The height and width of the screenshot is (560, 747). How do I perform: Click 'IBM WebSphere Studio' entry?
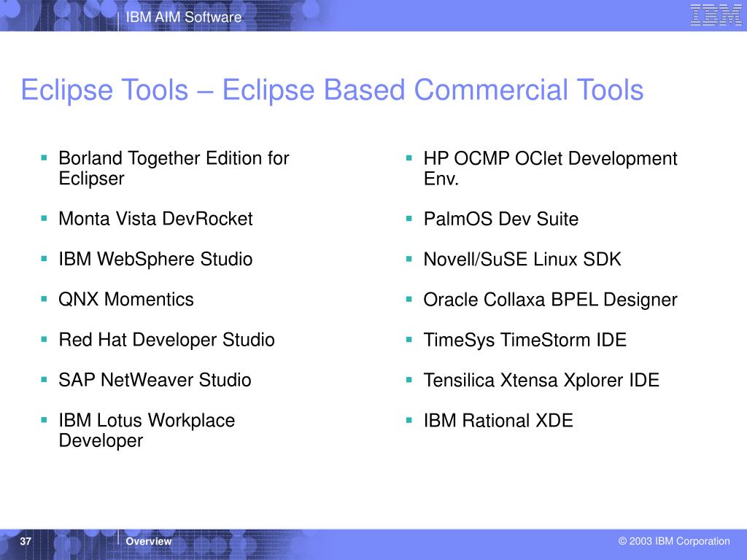155,259
